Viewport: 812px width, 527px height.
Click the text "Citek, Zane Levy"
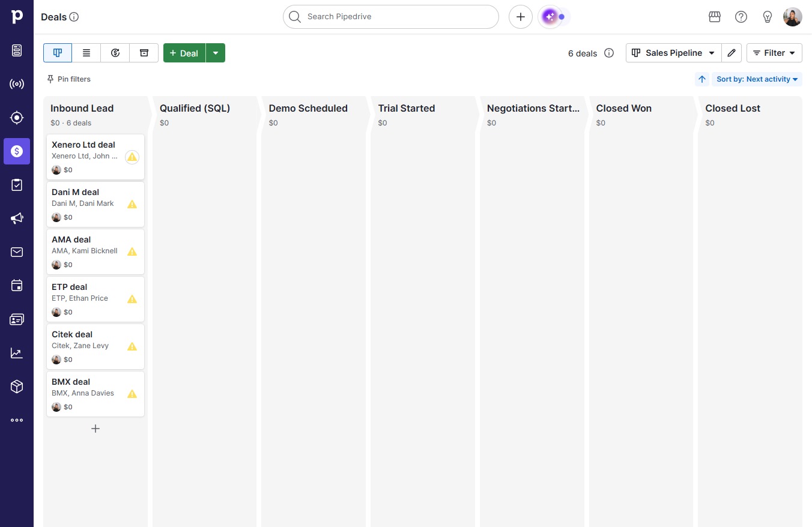coord(80,346)
